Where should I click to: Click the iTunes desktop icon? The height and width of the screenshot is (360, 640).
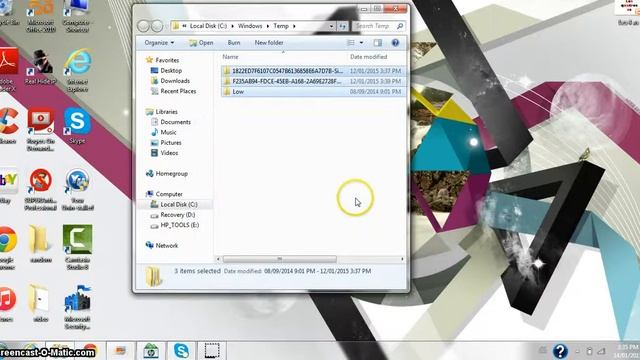(7, 304)
